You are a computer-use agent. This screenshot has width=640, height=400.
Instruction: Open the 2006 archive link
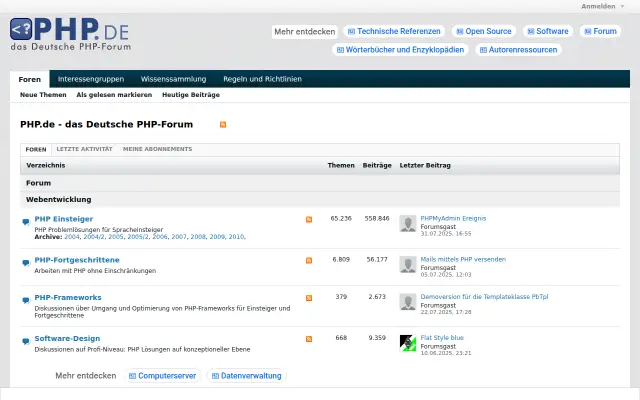(160, 237)
